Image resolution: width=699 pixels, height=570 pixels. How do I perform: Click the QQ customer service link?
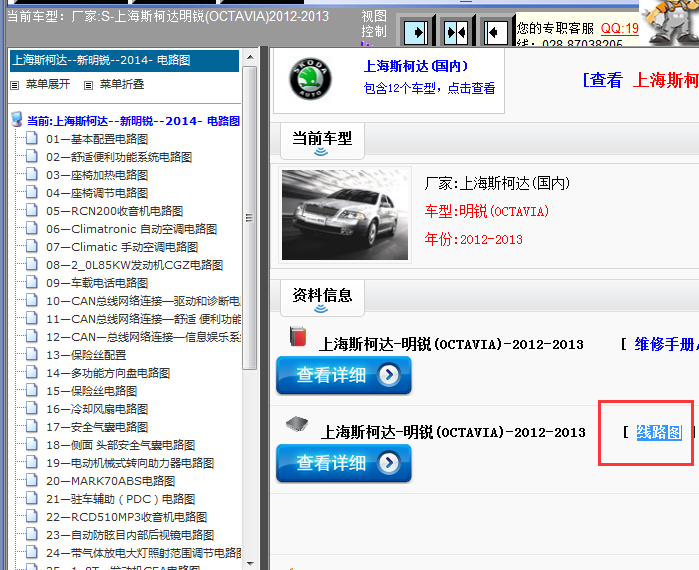(x=620, y=29)
